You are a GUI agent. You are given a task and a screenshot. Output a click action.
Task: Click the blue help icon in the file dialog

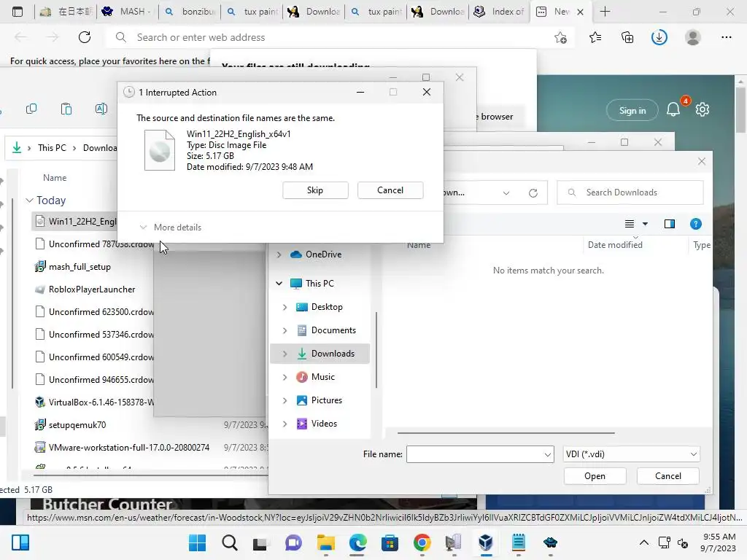[695, 224]
